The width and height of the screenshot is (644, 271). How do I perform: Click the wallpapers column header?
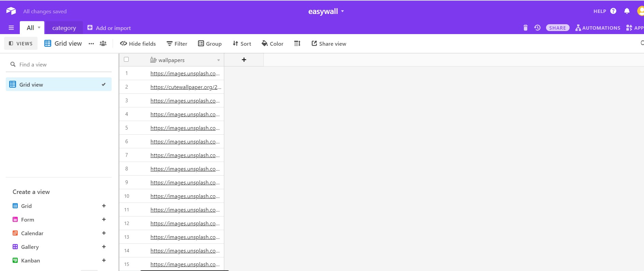(172, 60)
